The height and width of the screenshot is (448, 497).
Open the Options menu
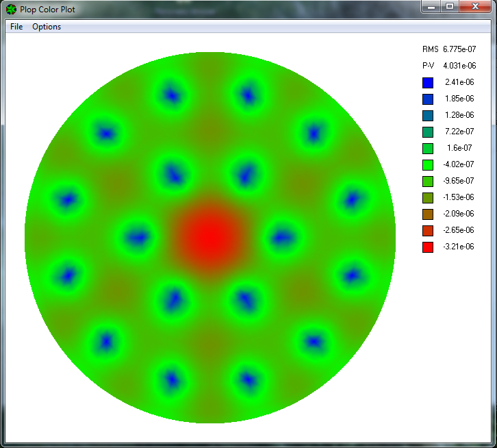pos(47,27)
